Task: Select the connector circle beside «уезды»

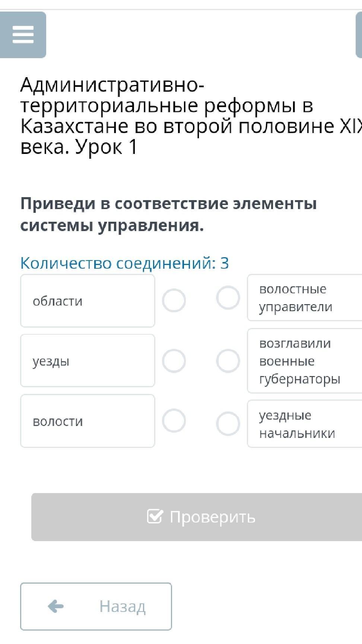Action: point(174,361)
